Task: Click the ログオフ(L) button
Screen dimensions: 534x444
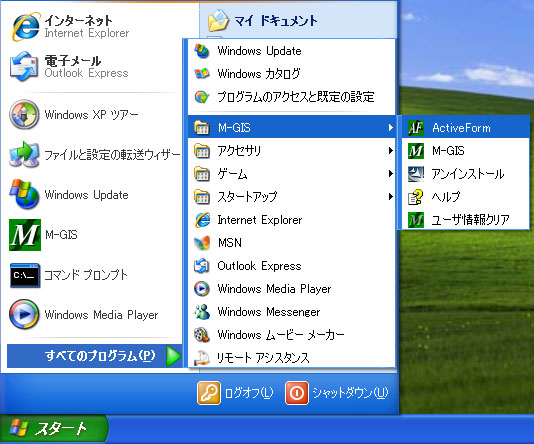Action: pyautogui.click(x=235, y=393)
